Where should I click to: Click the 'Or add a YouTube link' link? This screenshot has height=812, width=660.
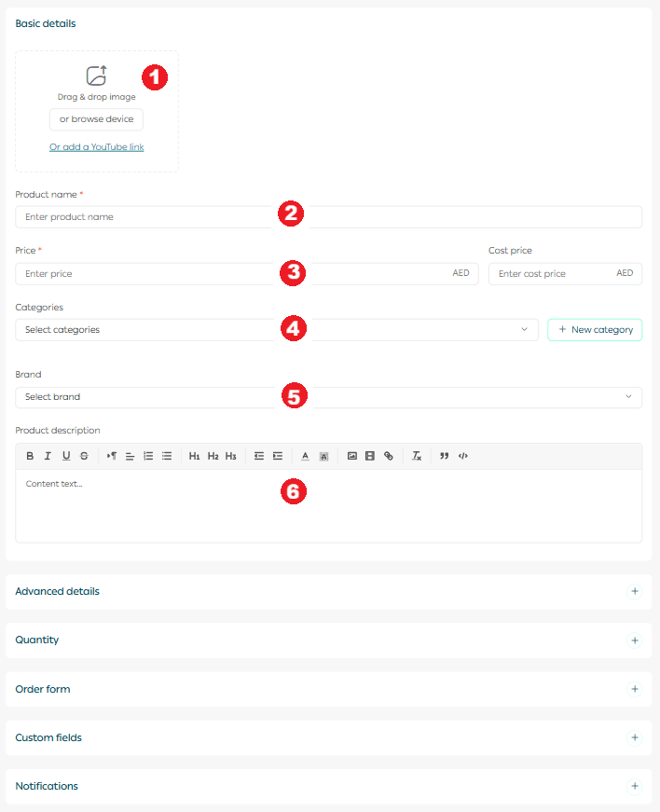point(97,147)
